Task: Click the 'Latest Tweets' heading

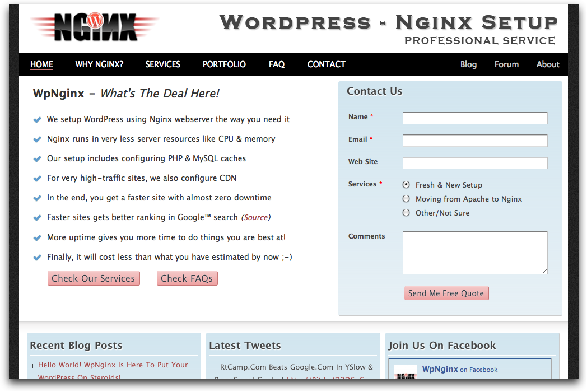Action: [x=245, y=345]
